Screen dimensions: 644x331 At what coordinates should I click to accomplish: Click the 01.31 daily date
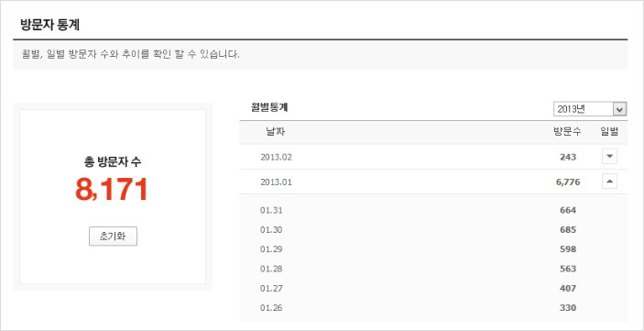pos(271,211)
